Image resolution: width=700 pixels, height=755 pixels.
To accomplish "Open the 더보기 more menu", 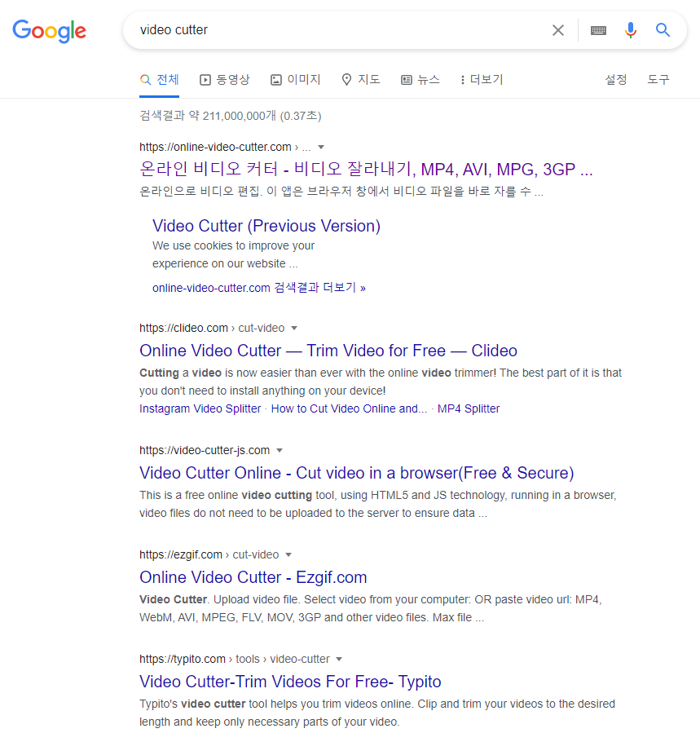I will 482,79.
